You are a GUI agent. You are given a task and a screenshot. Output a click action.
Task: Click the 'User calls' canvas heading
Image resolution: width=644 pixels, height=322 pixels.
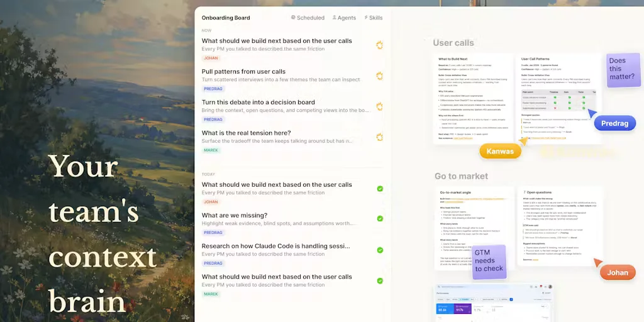(x=453, y=43)
